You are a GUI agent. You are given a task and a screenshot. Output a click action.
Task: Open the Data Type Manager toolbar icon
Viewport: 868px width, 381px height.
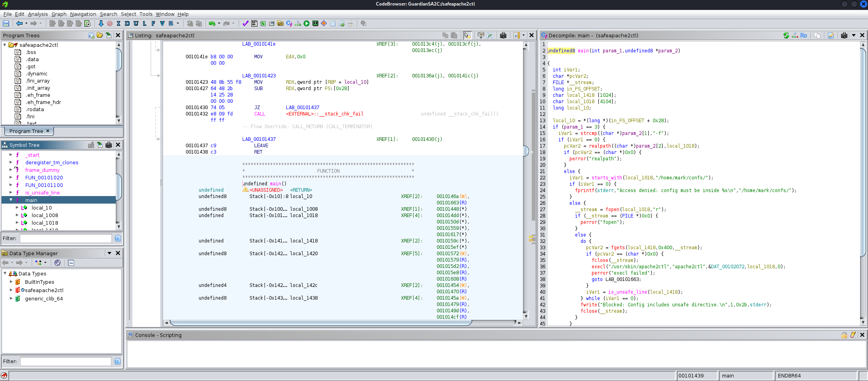[x=280, y=24]
